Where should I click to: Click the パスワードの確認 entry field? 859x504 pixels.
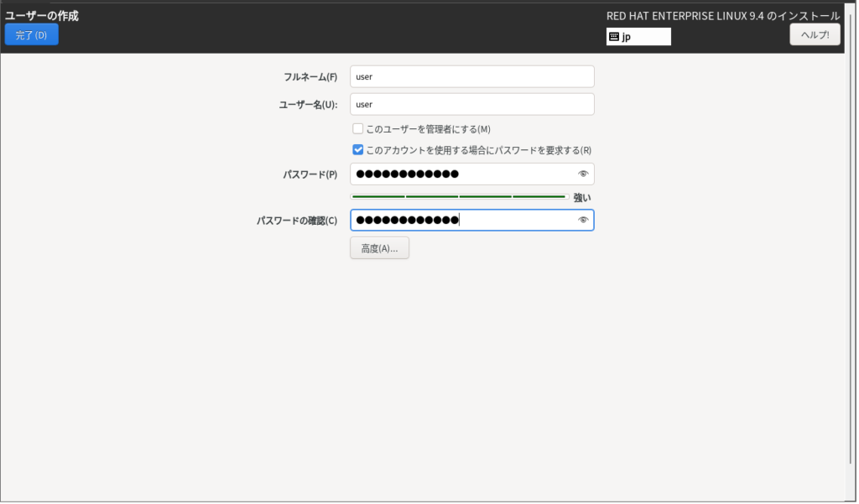click(x=463, y=221)
